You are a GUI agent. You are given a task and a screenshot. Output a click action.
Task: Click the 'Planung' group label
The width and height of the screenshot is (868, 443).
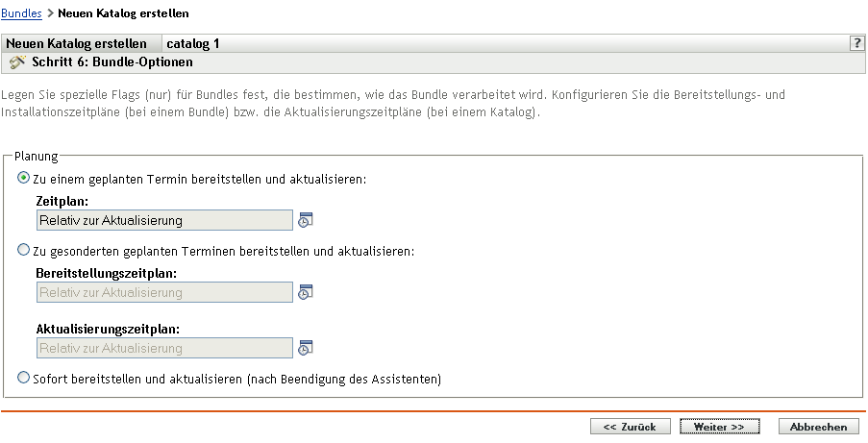(36, 154)
